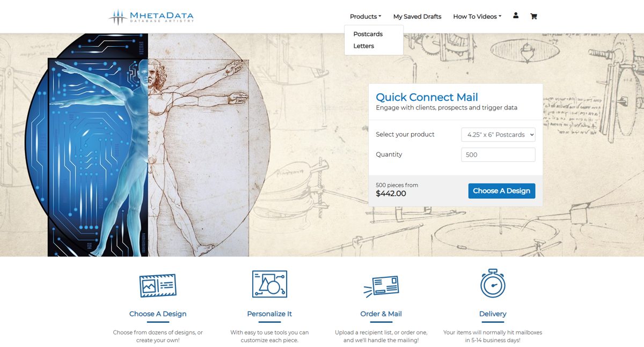
Task: Click the 500 pieces from text
Action: pos(397,185)
